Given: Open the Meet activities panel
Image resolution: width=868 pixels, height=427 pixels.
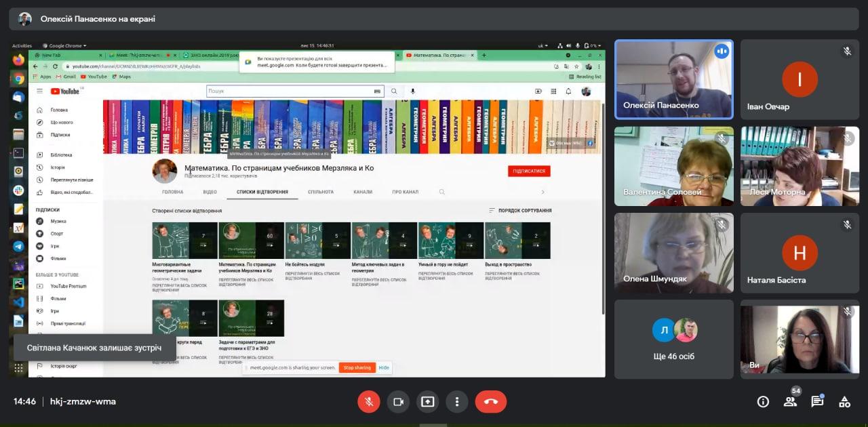Looking at the screenshot, I should (844, 401).
